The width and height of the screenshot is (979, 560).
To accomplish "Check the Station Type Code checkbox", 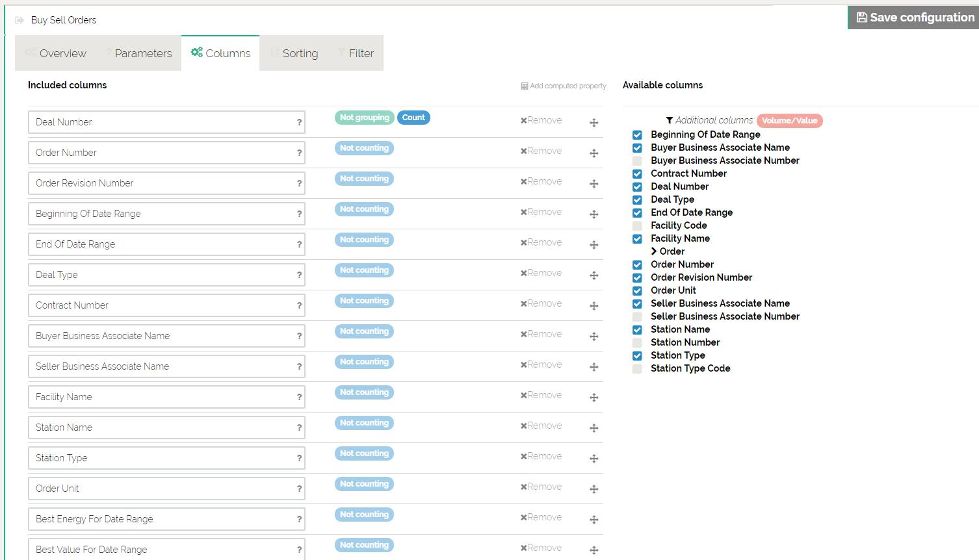I will (x=637, y=368).
